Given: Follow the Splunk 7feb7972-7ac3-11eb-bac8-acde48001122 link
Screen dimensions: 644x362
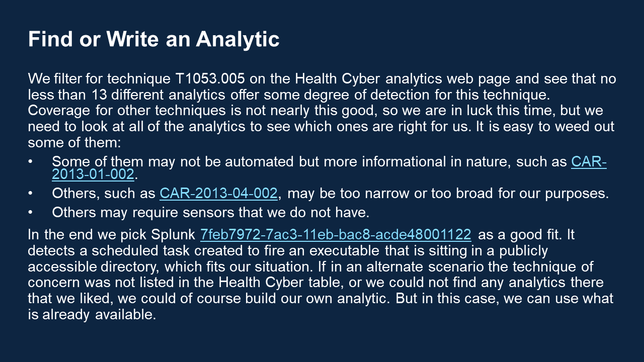Looking at the screenshot, I should 336,234.
